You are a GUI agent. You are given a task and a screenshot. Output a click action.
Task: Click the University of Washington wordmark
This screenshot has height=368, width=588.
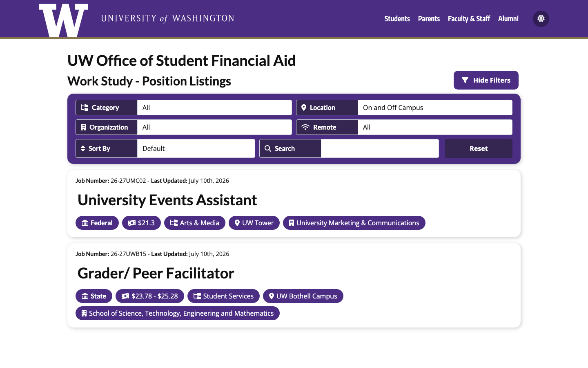(x=167, y=18)
